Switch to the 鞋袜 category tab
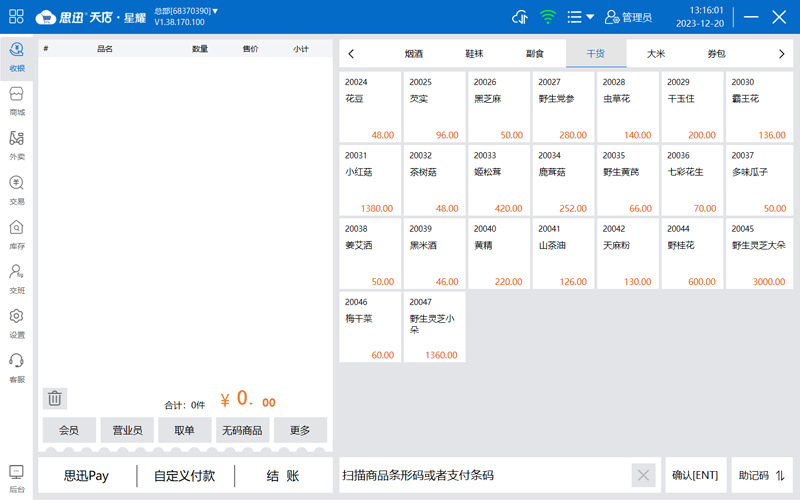 pyautogui.click(x=474, y=54)
